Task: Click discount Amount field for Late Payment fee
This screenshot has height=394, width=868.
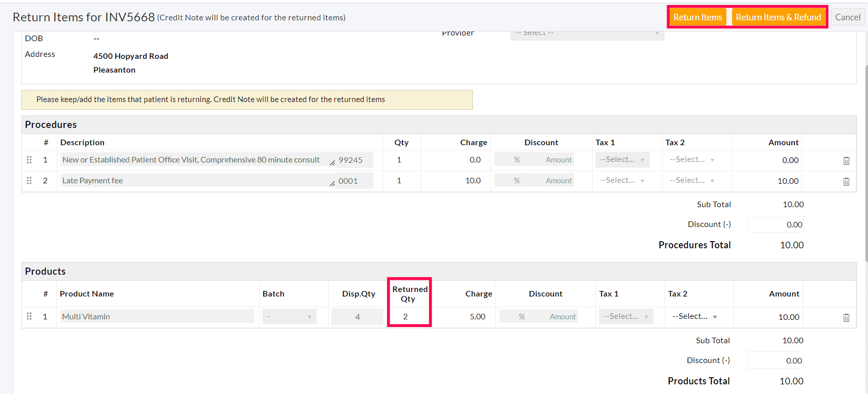Action: (548, 181)
